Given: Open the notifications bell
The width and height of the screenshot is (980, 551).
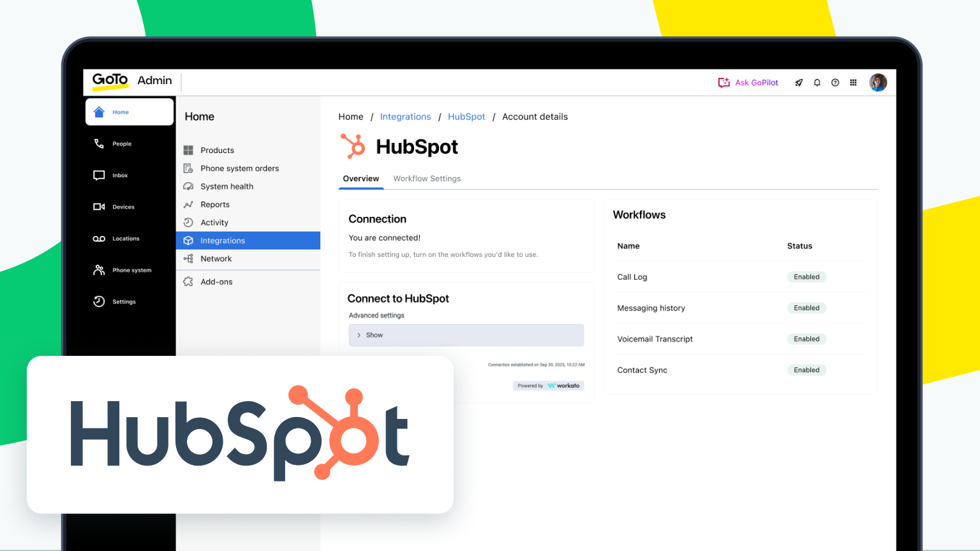Looking at the screenshot, I should click(x=817, y=82).
